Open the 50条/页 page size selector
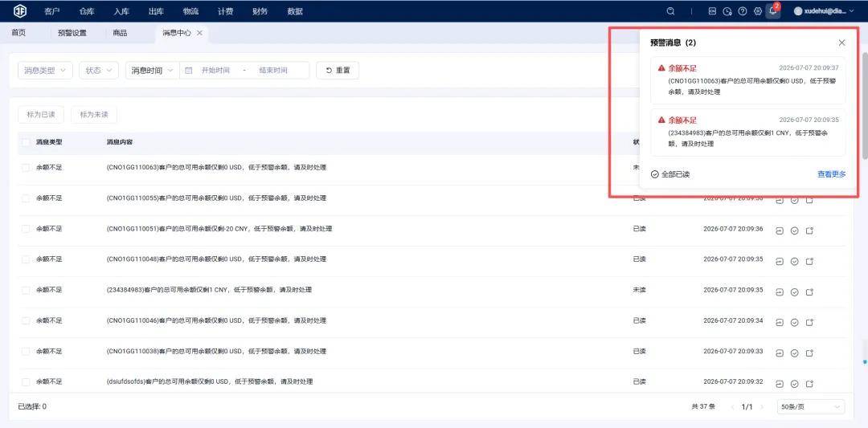The image size is (868, 428). (x=811, y=406)
